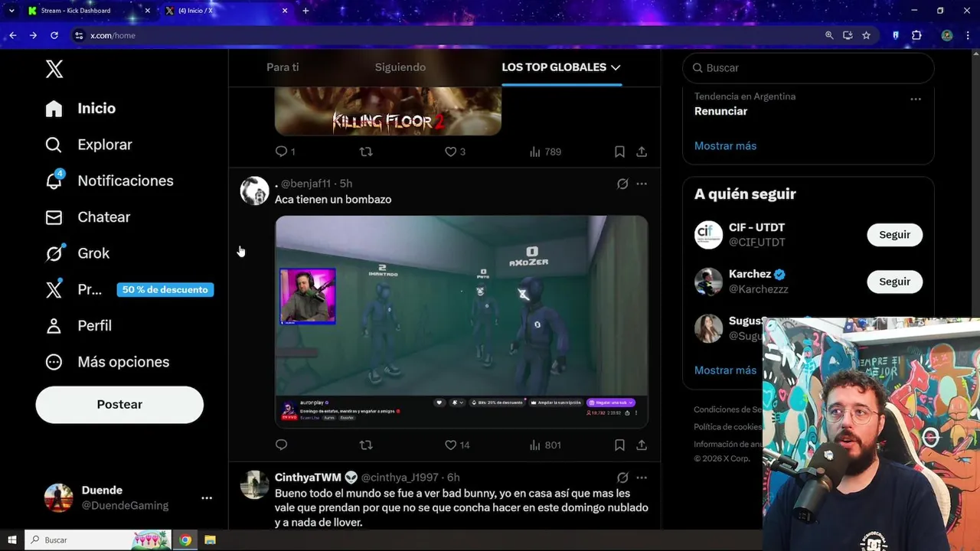Like the Killing Floor 2 post
The image size is (980, 551).
(450, 152)
